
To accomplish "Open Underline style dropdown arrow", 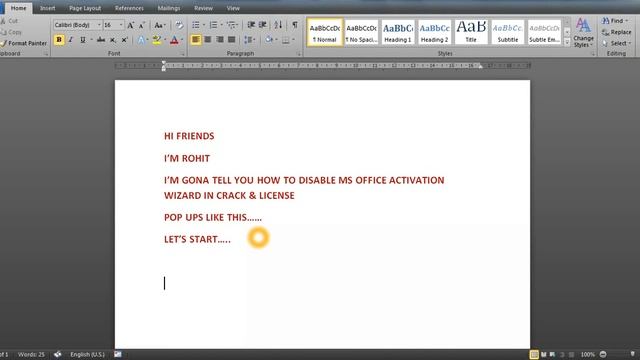I will 91,40.
